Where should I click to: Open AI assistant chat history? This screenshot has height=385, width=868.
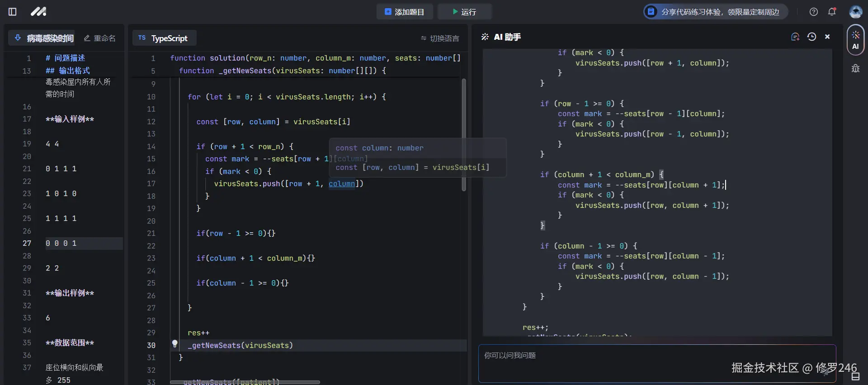pos(812,37)
